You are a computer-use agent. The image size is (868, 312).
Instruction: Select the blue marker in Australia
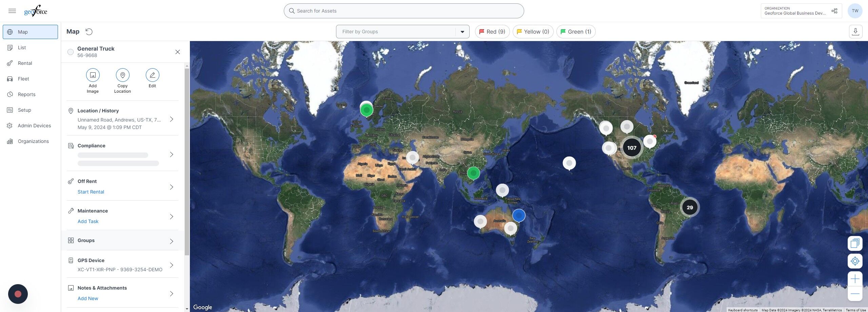pyautogui.click(x=519, y=215)
